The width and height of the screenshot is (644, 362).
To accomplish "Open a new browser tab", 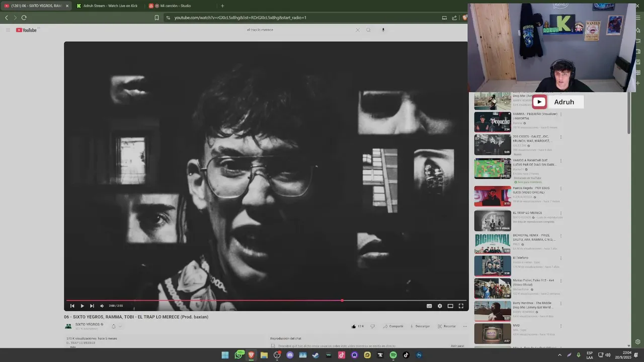I will 222,6.
